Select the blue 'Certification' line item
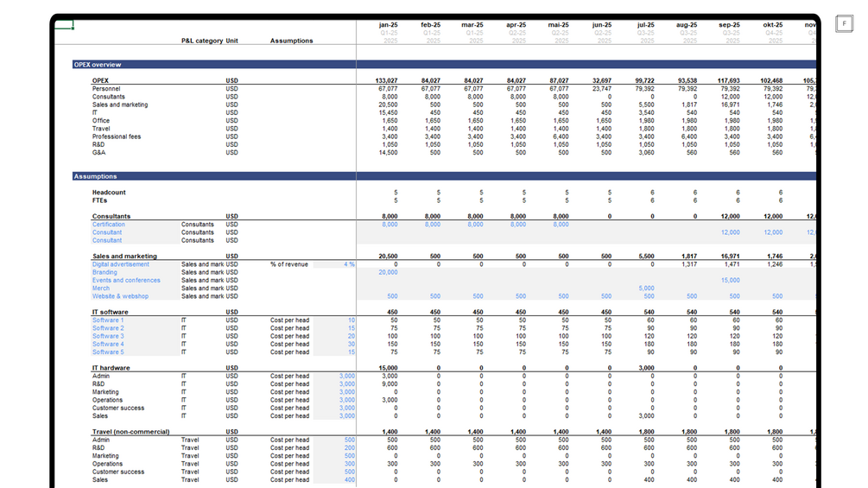This screenshot has height=488, width=868. click(109, 225)
